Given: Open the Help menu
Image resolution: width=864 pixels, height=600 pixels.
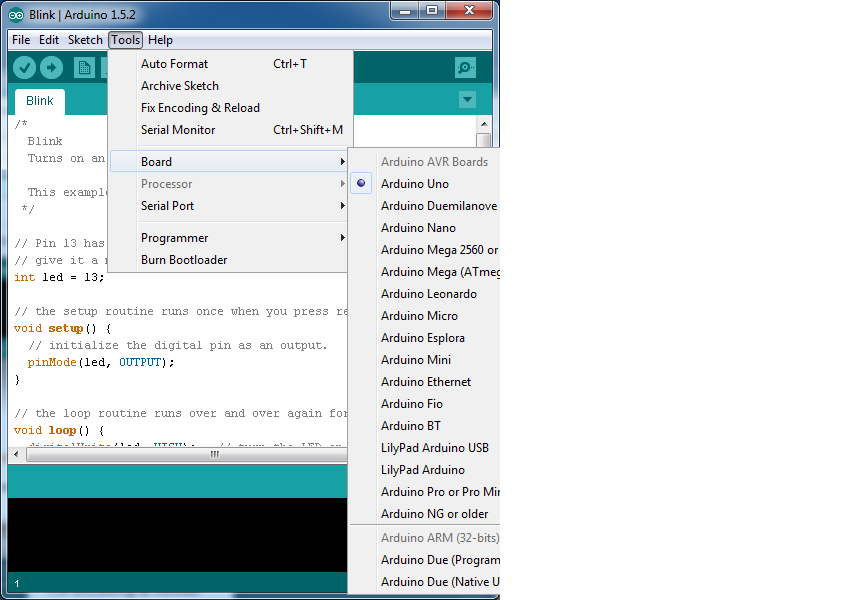Looking at the screenshot, I should [160, 40].
